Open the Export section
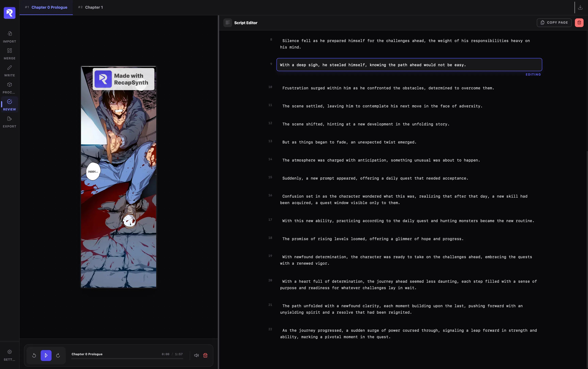The image size is (588, 369). 10,122
